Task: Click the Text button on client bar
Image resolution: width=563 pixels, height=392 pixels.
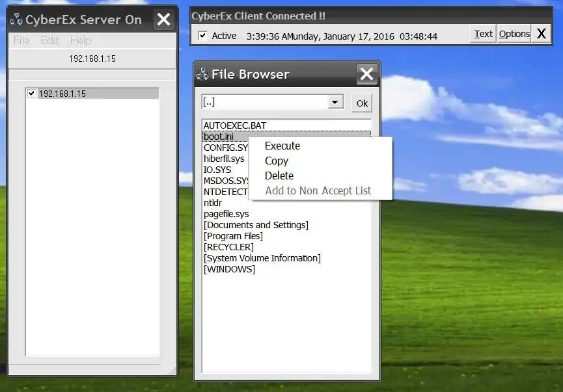Action: [x=484, y=34]
